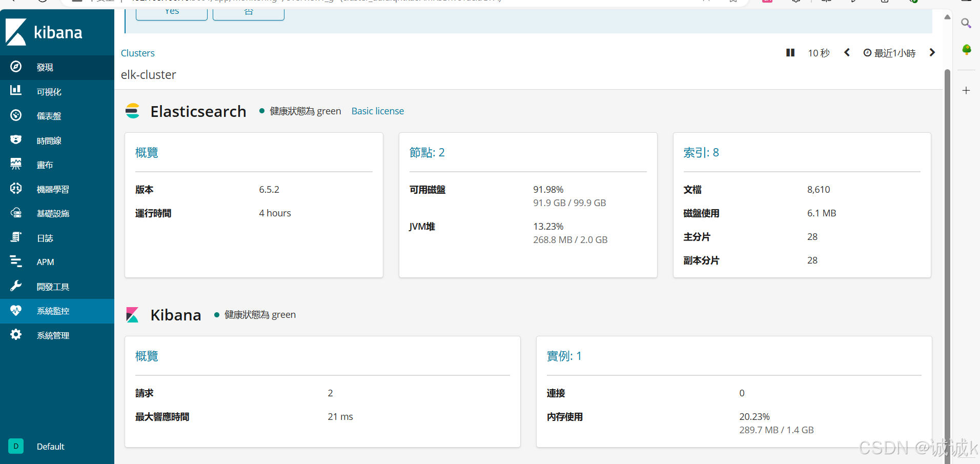This screenshot has height=464, width=980.
Task: Open the 時間線 Timelion icon
Action: (16, 139)
